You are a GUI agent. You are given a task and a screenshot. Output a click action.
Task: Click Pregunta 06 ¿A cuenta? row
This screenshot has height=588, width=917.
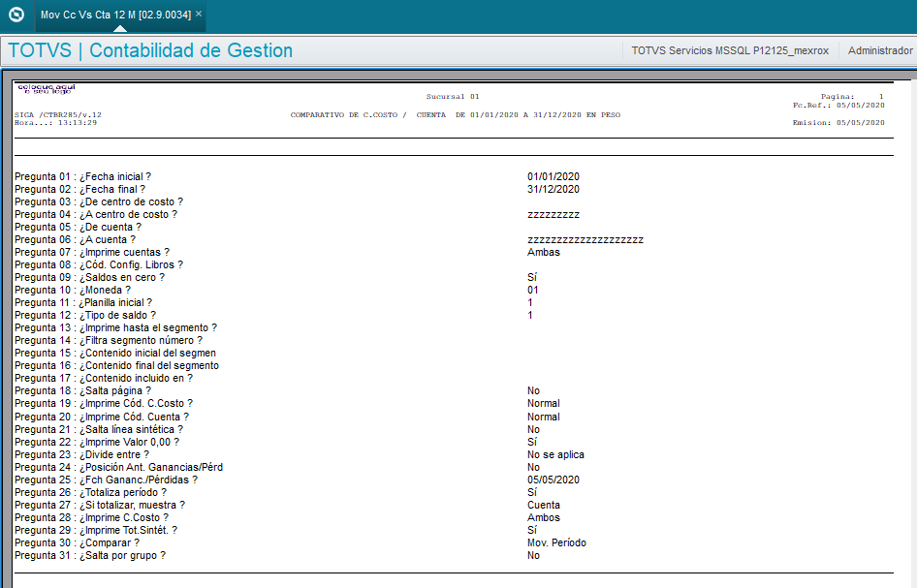(x=75, y=239)
